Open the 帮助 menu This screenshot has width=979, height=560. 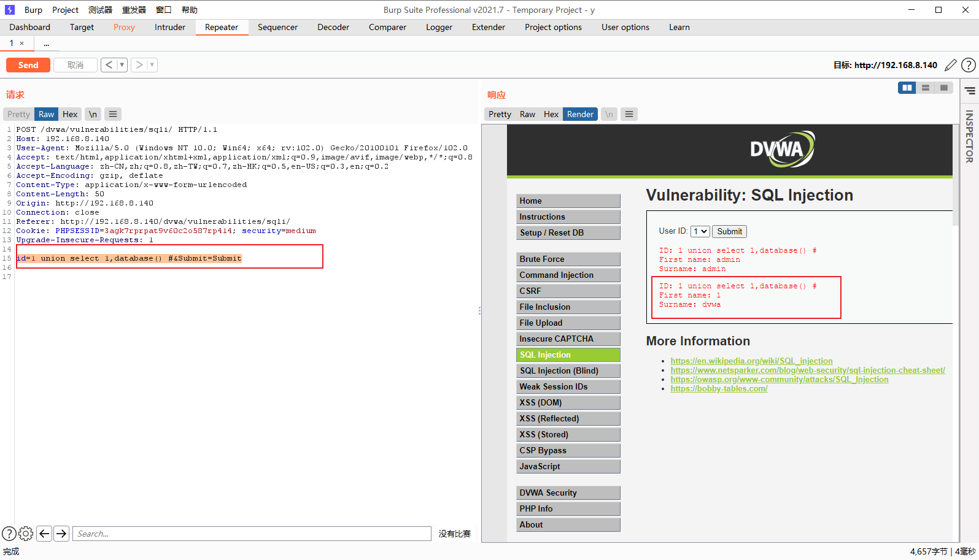point(190,10)
